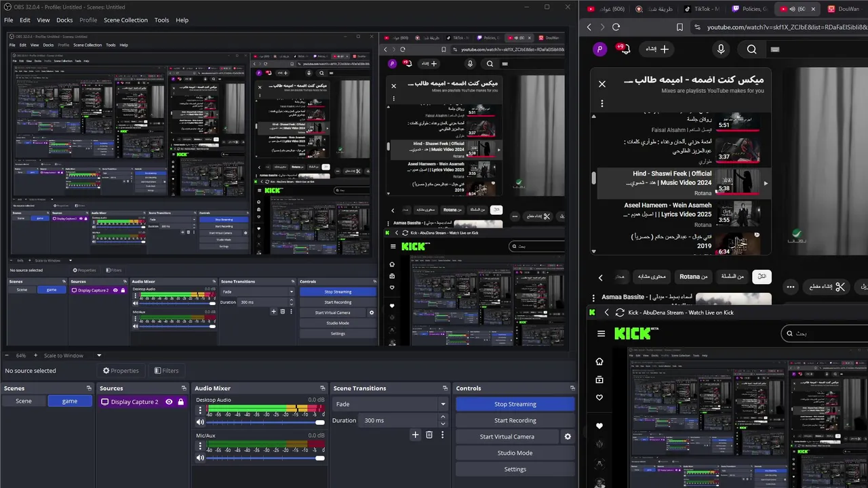Open the YouTube on-screen keyboard icon
This screenshot has width=868, height=488.
[x=775, y=49]
